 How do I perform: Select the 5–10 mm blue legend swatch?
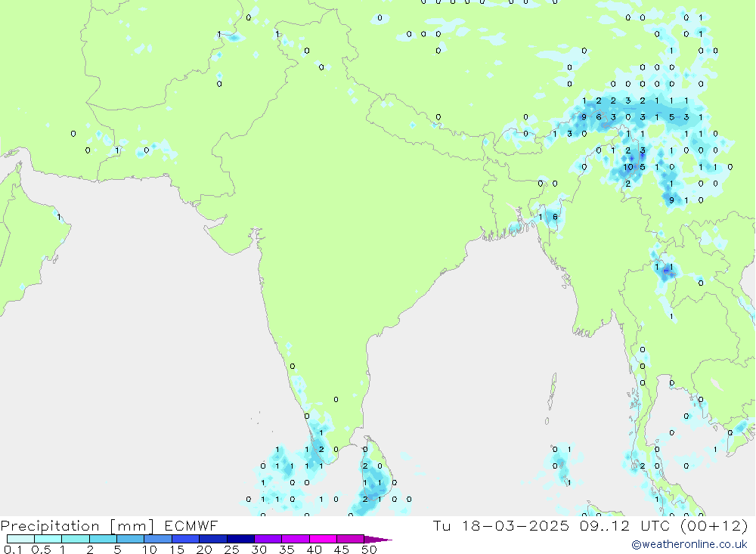point(130,539)
